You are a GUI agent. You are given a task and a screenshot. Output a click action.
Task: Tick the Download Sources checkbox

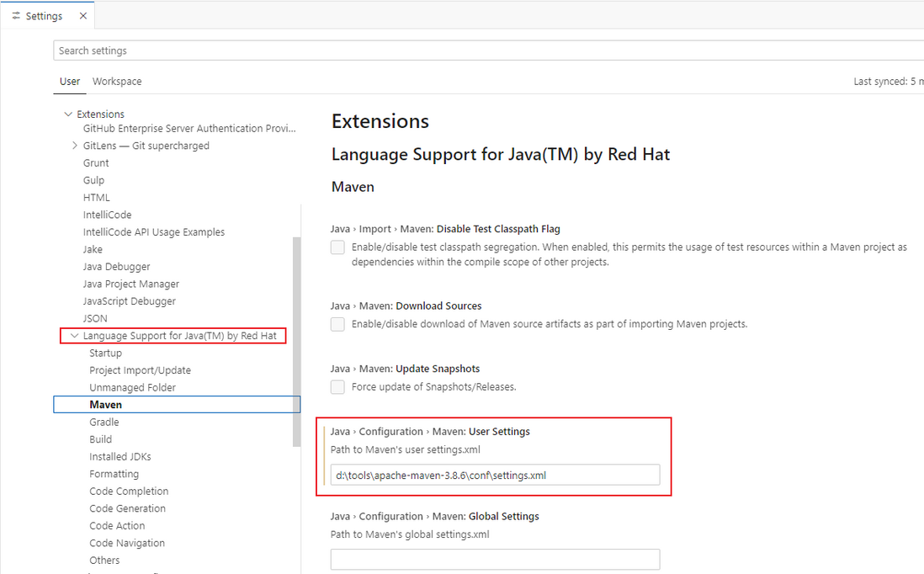[x=337, y=323]
